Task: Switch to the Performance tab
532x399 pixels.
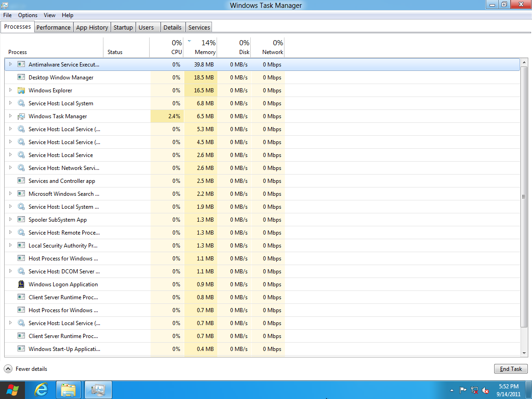Action: 54,28
